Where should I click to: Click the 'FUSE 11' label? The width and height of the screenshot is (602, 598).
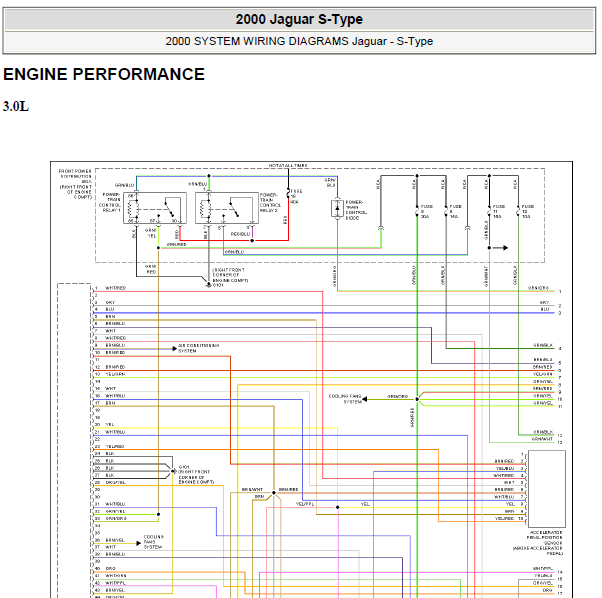[498, 211]
